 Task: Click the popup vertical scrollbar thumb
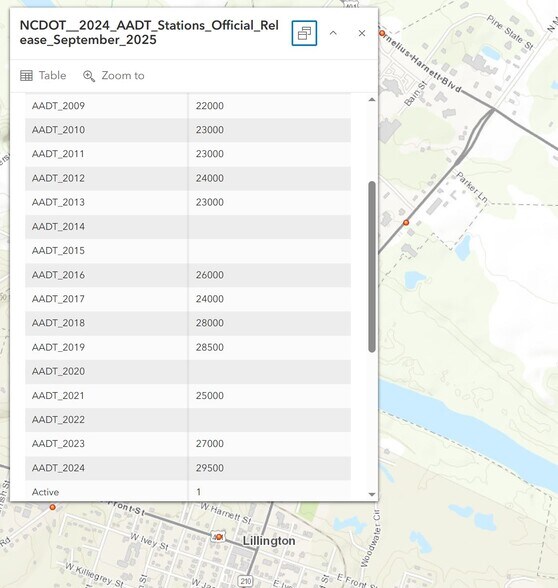pos(372,267)
